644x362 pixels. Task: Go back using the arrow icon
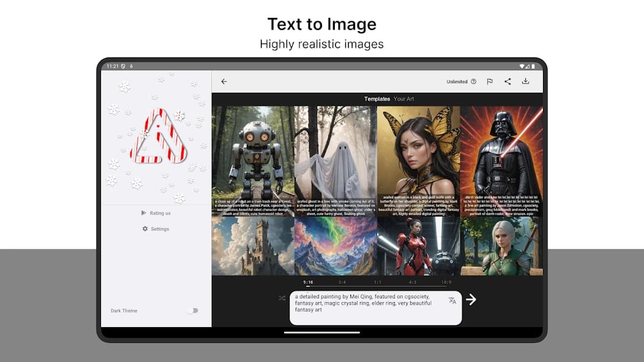(x=224, y=82)
